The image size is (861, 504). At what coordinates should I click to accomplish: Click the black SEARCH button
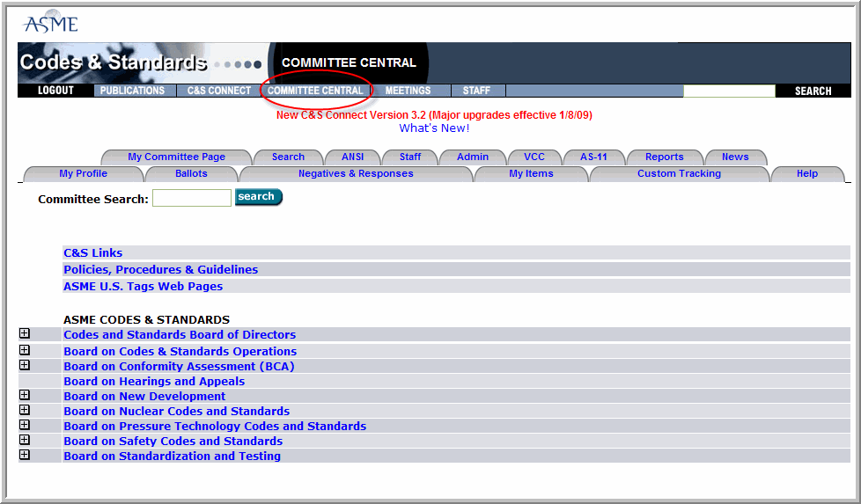(x=813, y=91)
